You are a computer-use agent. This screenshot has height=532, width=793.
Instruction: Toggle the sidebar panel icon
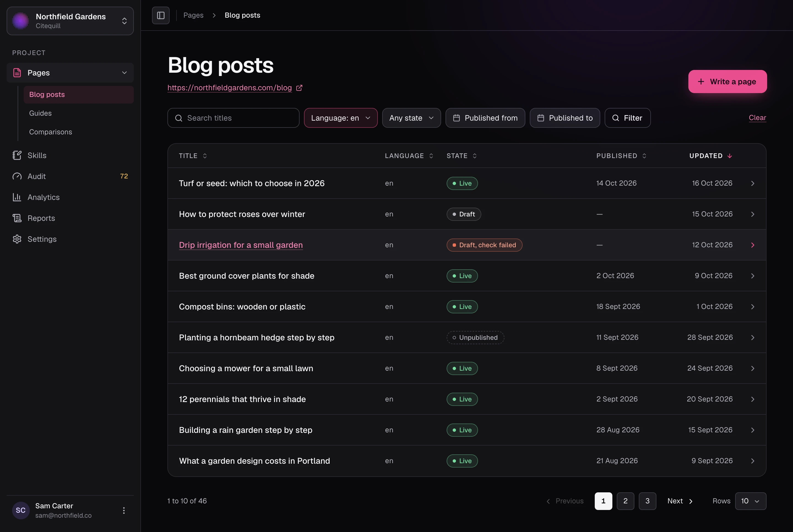point(161,15)
